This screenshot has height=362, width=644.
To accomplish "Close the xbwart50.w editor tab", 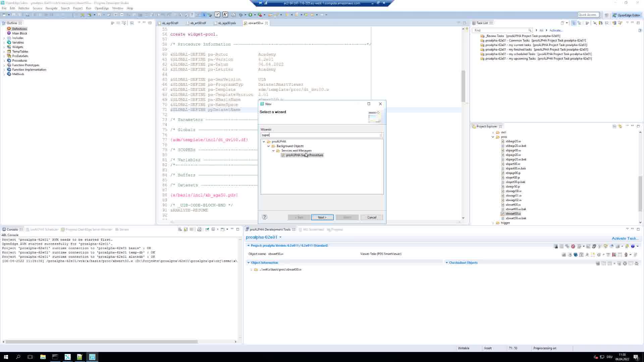I will click(x=267, y=23).
